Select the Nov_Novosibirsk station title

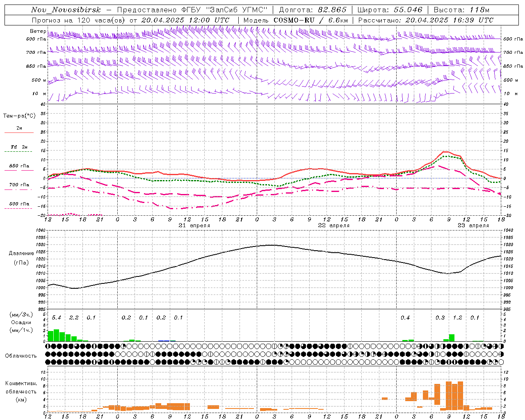[x=66, y=10]
